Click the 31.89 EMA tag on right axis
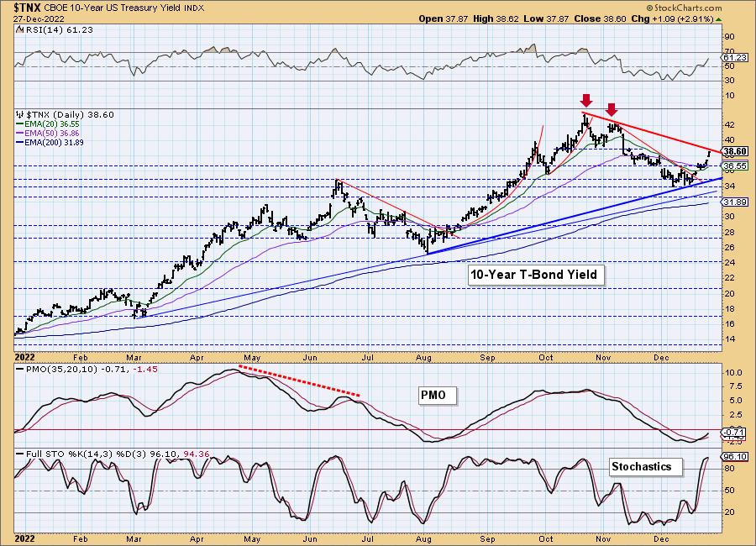 pyautogui.click(x=735, y=202)
